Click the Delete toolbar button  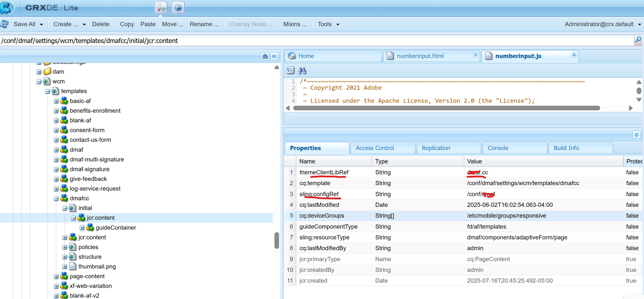point(100,24)
